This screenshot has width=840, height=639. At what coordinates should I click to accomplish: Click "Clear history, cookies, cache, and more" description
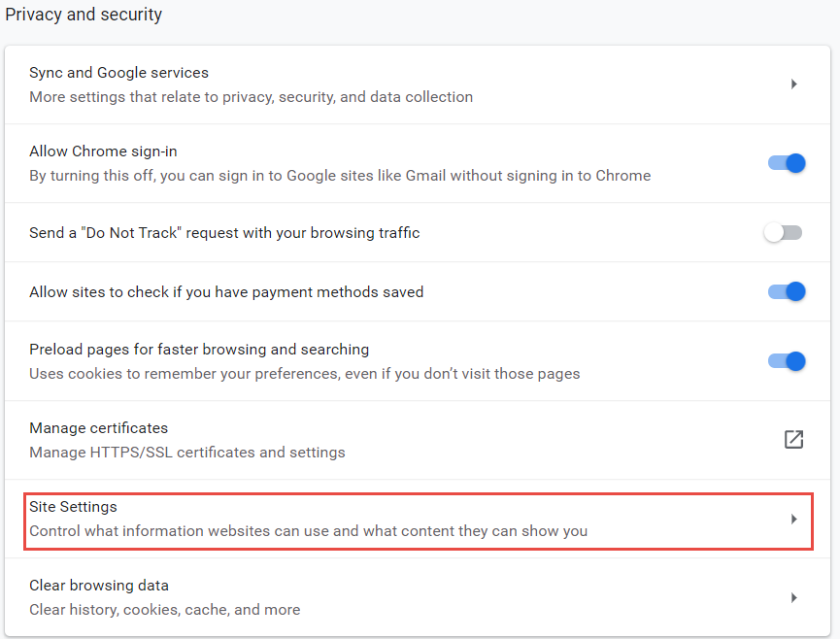tap(164, 610)
